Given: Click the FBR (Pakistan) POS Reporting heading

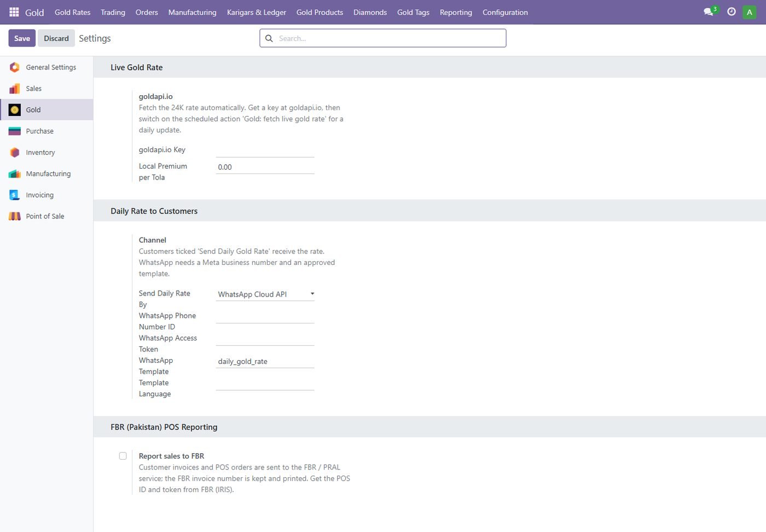Looking at the screenshot, I should 164,427.
